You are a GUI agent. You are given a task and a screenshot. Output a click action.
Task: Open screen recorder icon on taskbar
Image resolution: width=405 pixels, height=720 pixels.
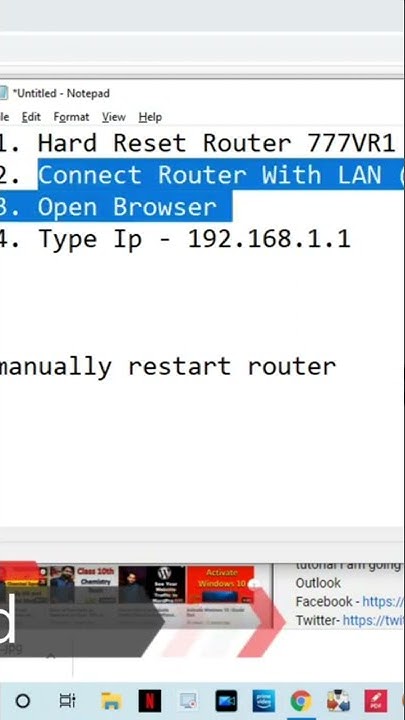coord(188,702)
